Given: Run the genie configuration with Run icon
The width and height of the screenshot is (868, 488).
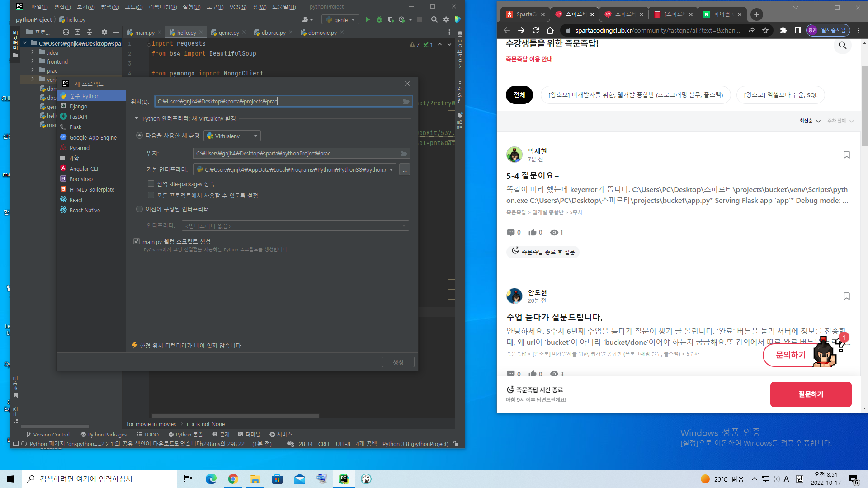Looking at the screenshot, I should [x=368, y=19].
